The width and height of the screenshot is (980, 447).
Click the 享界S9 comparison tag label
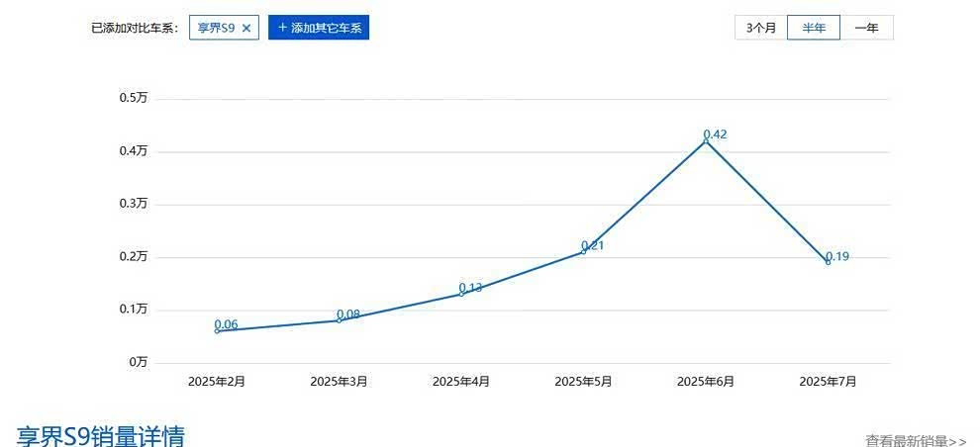pyautogui.click(x=216, y=28)
